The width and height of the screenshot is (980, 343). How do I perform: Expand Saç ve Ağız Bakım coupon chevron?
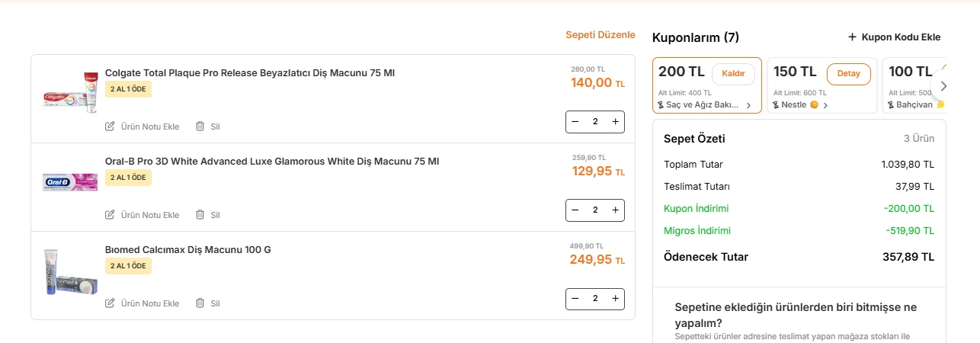pos(748,105)
